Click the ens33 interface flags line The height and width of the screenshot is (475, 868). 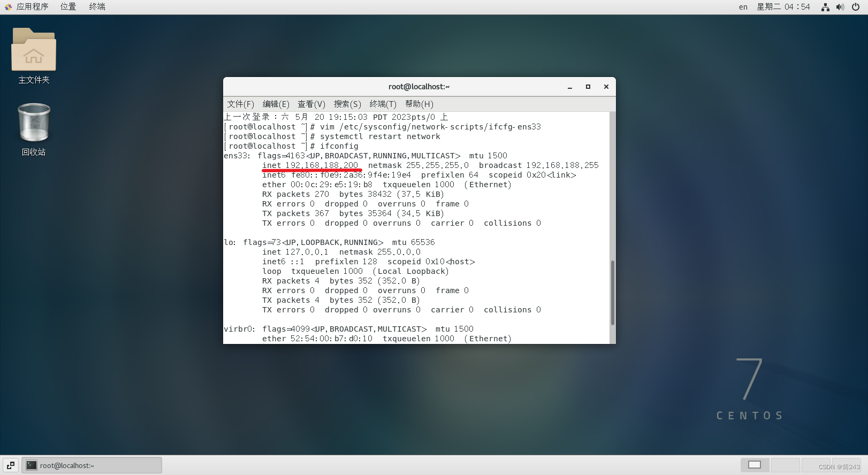coord(366,156)
